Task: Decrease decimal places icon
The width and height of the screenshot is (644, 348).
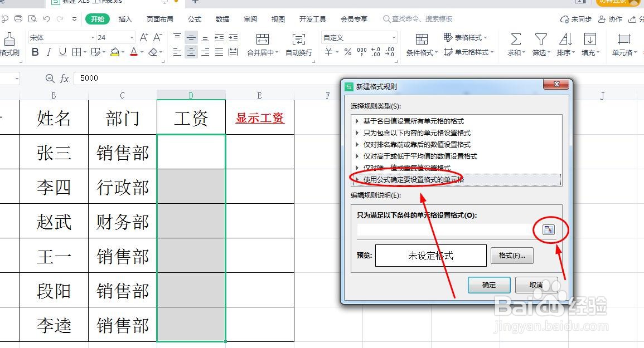Action: 390,52
